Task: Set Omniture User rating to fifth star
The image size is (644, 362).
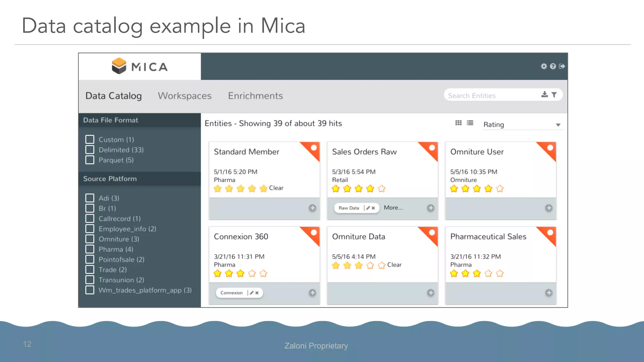Action: click(500, 189)
